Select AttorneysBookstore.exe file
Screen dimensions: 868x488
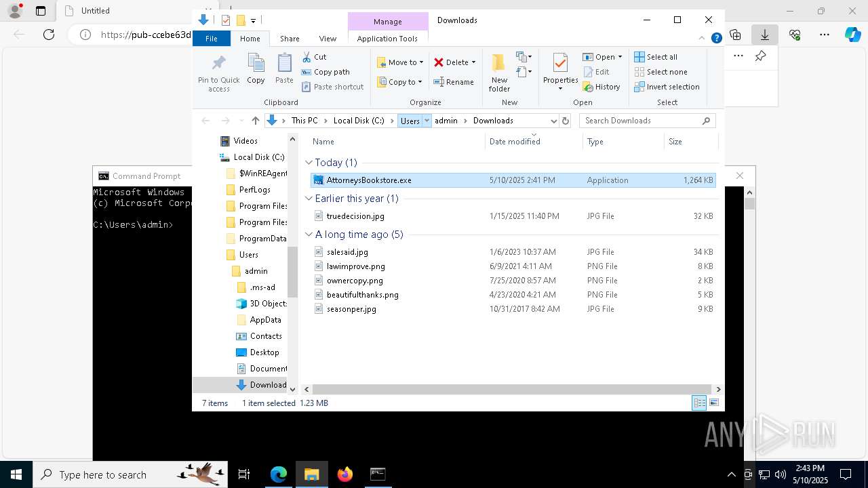[x=513, y=180]
